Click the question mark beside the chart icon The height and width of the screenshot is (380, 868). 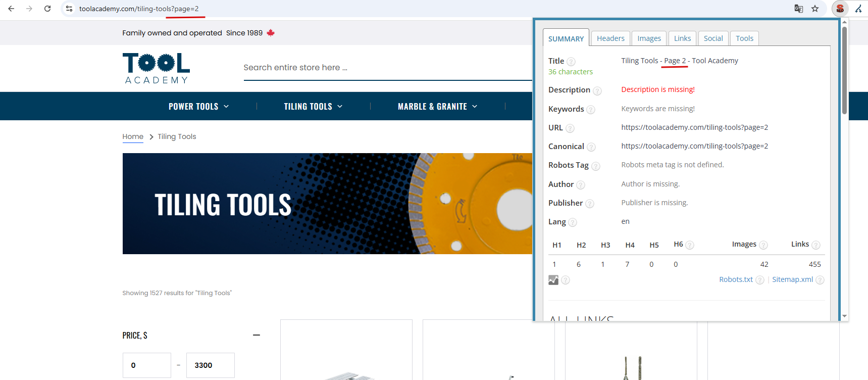(x=566, y=280)
